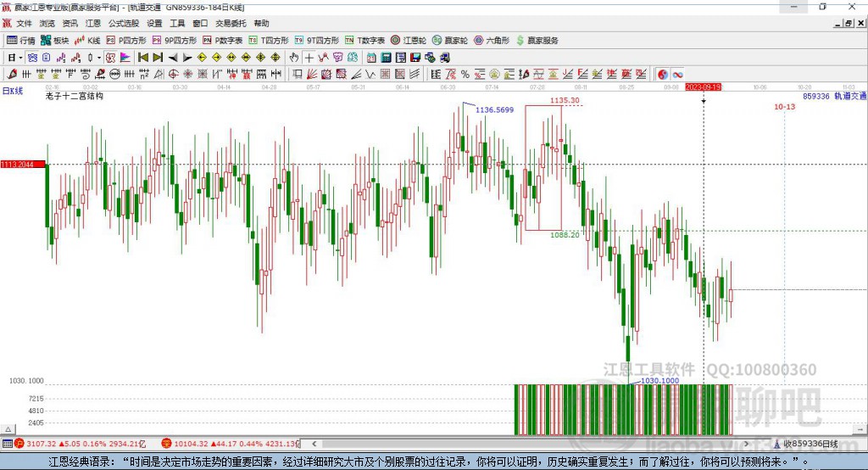Click the blue infinity symbol icon

point(678,75)
